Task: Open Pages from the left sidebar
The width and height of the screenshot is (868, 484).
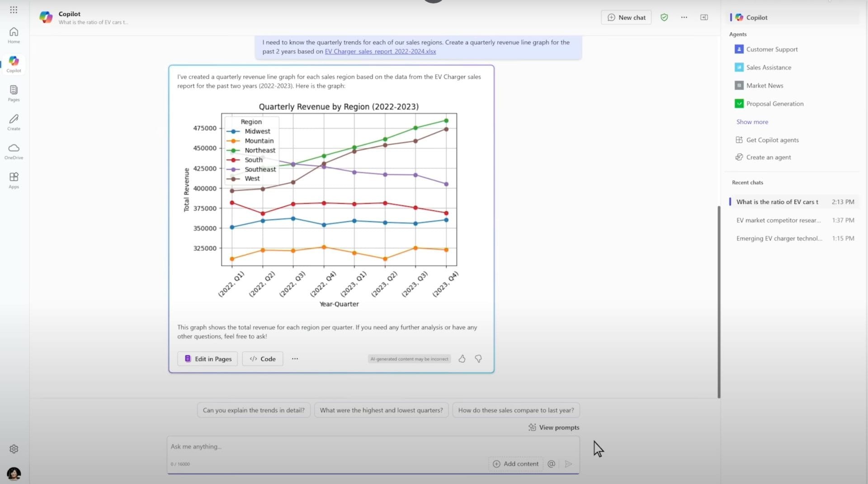Action: click(14, 94)
